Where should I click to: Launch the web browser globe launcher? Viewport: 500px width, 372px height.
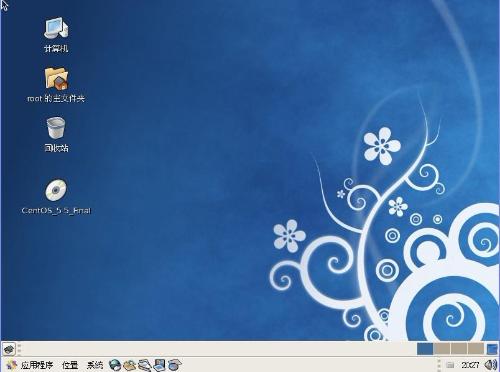[115, 365]
